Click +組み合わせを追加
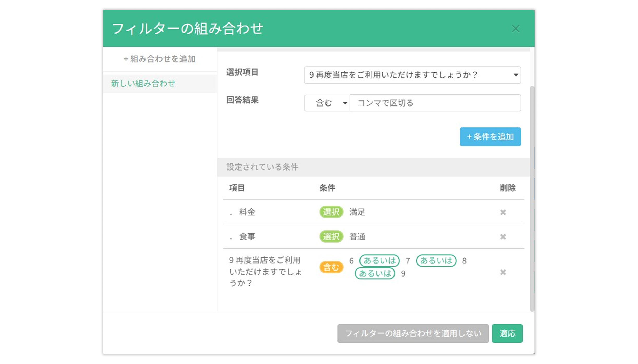The width and height of the screenshot is (638, 364). [159, 59]
